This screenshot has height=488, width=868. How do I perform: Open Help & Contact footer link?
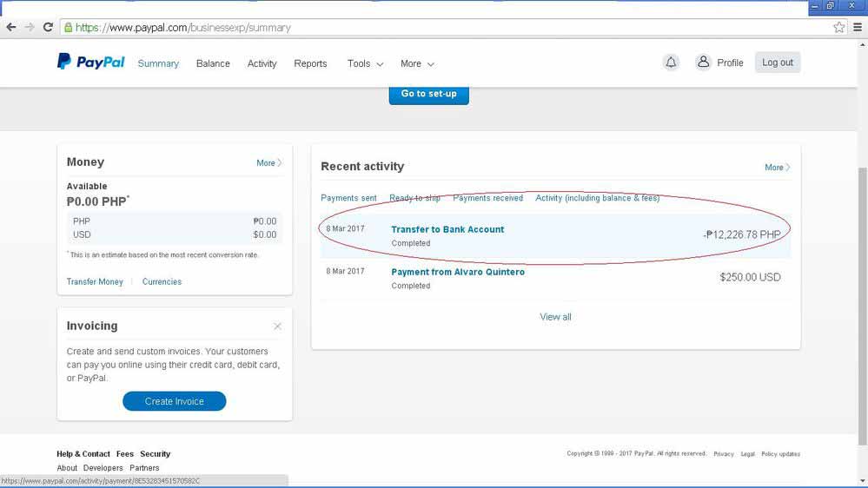point(83,453)
